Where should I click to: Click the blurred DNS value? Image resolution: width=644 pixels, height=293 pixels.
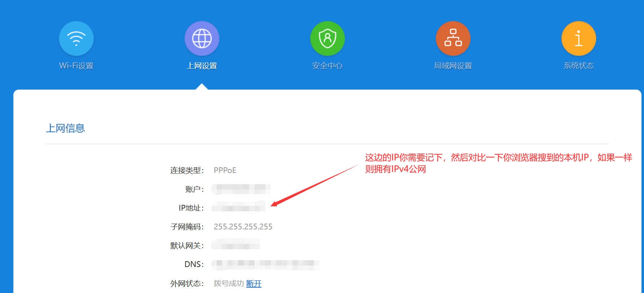pos(265,264)
